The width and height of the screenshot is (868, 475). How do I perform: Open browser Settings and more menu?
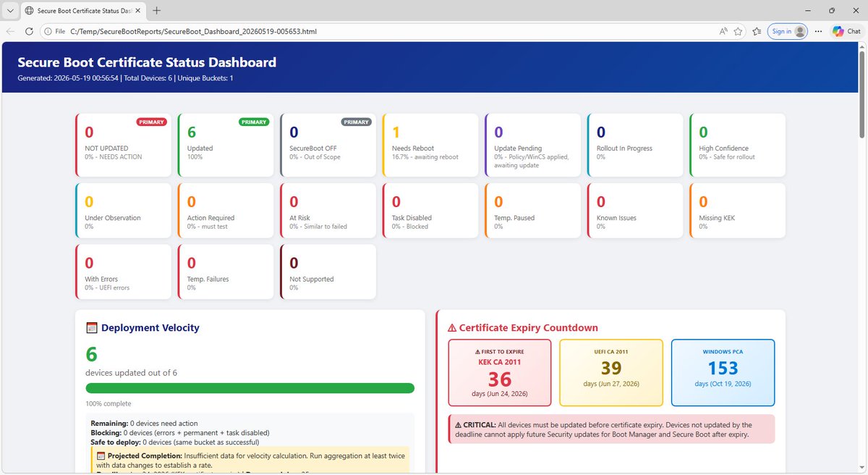[818, 31]
